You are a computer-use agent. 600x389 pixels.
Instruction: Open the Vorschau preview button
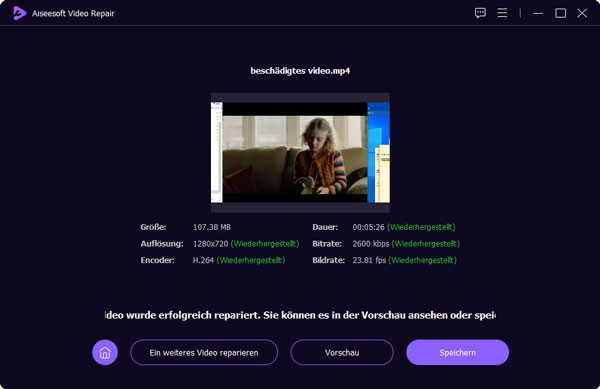point(342,352)
